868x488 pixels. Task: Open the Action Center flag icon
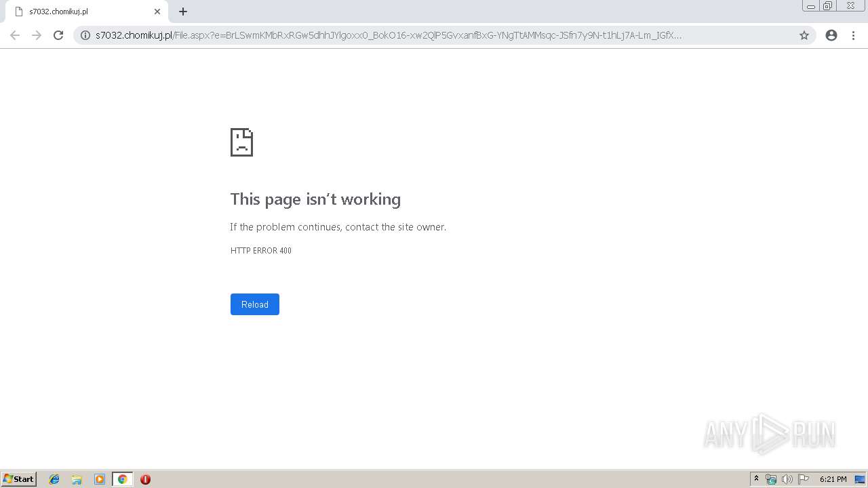[804, 479]
